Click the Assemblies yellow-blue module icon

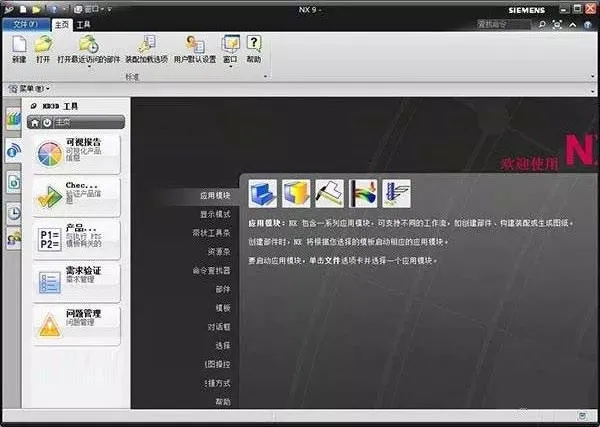click(x=296, y=194)
